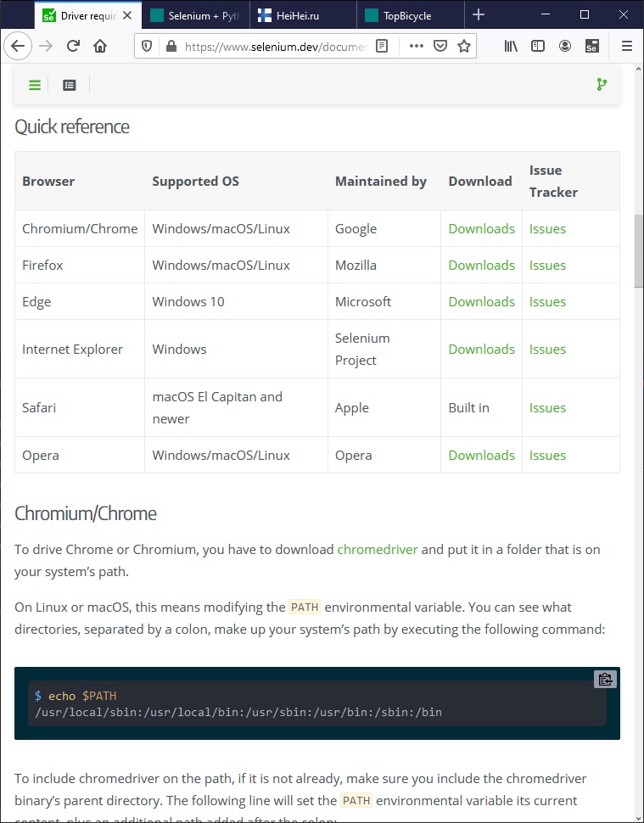Open tracking protection shield icon
This screenshot has width=644, height=823.
click(147, 46)
